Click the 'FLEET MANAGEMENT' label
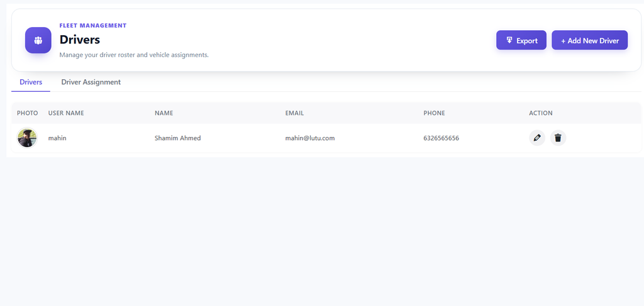644x306 pixels. 93,25
